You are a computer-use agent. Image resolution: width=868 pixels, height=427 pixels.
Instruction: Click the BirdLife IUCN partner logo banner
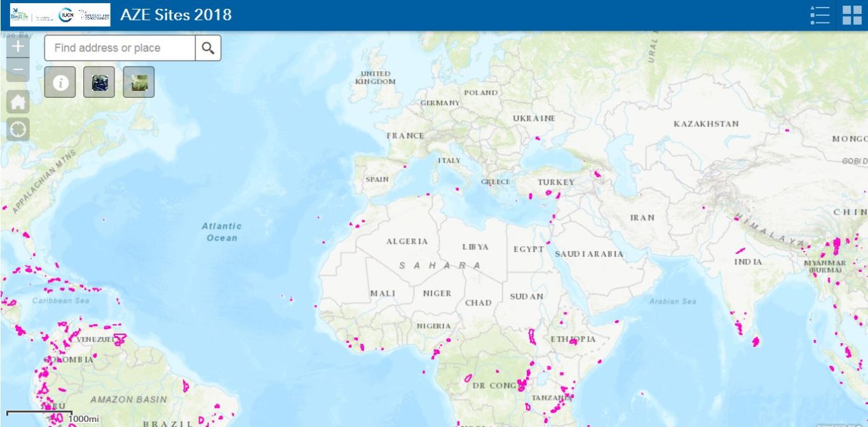tap(60, 15)
